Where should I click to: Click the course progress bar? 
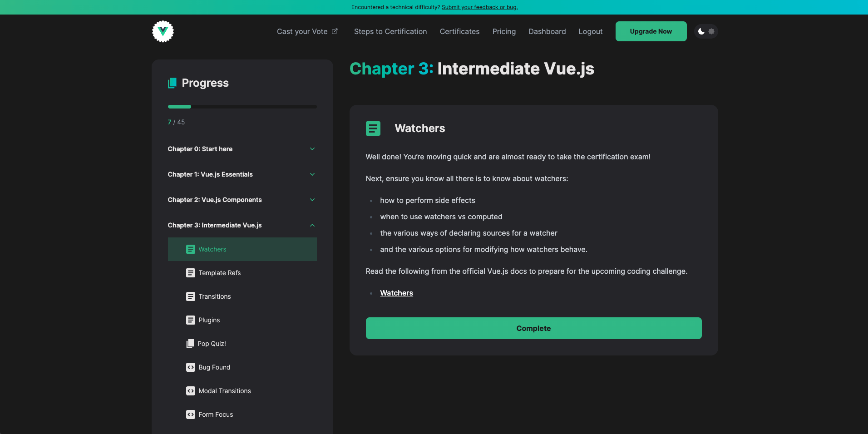[x=242, y=107]
